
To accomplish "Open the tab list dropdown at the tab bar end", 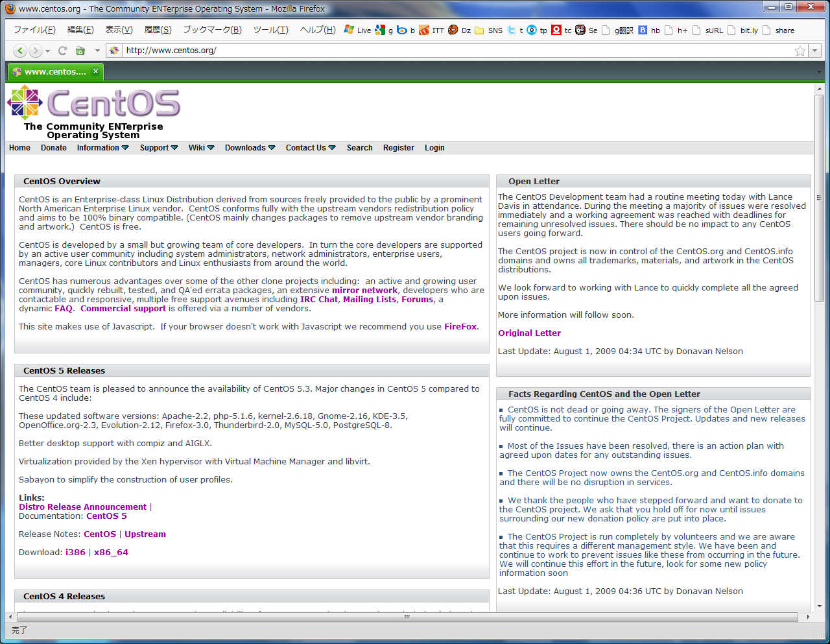I will click(x=820, y=71).
